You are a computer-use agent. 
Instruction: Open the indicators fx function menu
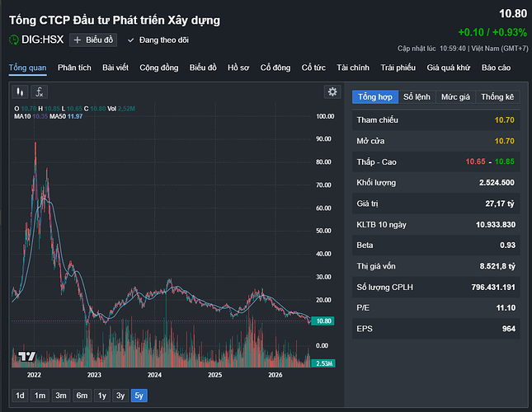click(40, 91)
